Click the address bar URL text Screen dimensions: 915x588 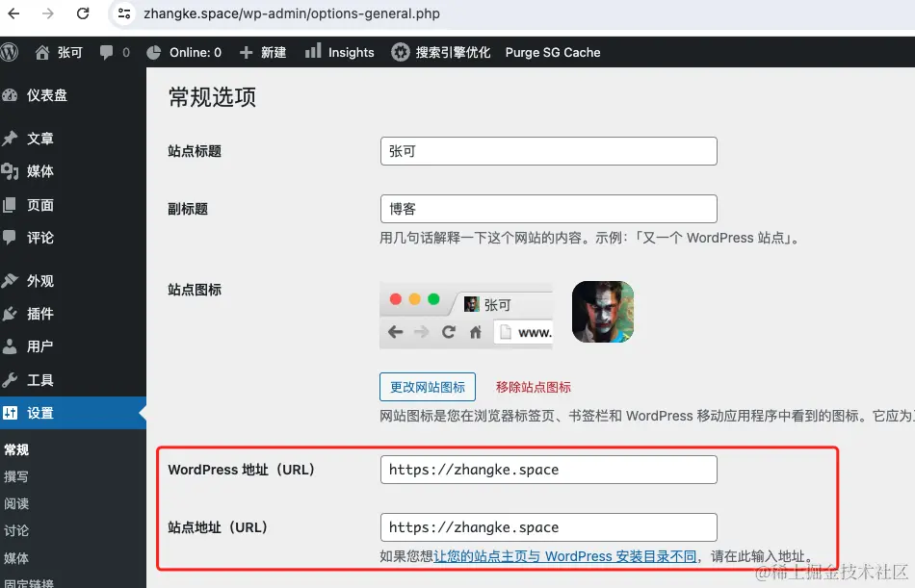pyautogui.click(x=292, y=13)
